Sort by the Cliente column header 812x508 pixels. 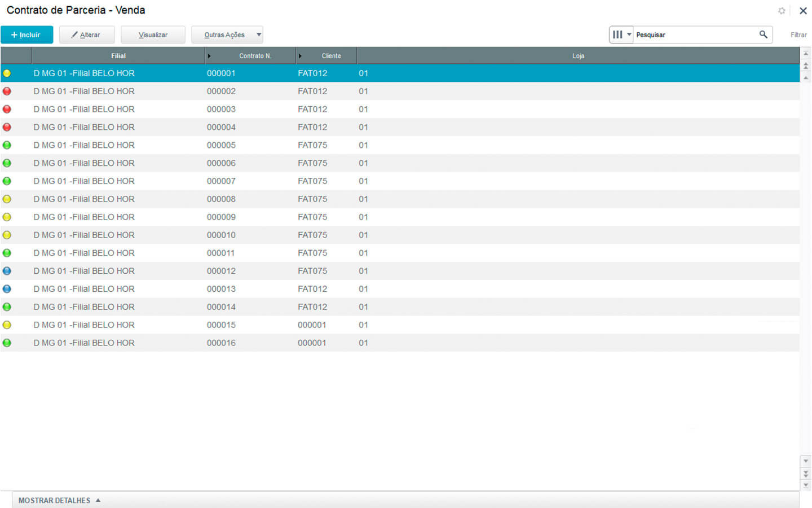(331, 56)
